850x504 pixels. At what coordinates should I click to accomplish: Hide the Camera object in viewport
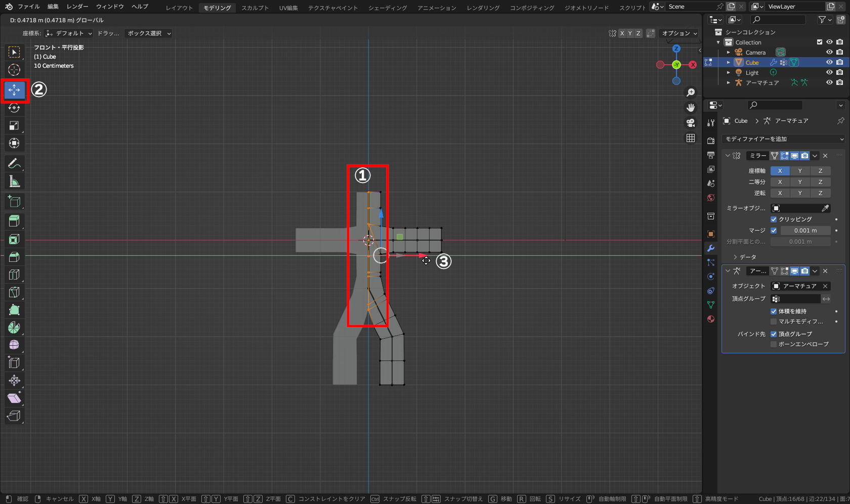(829, 52)
